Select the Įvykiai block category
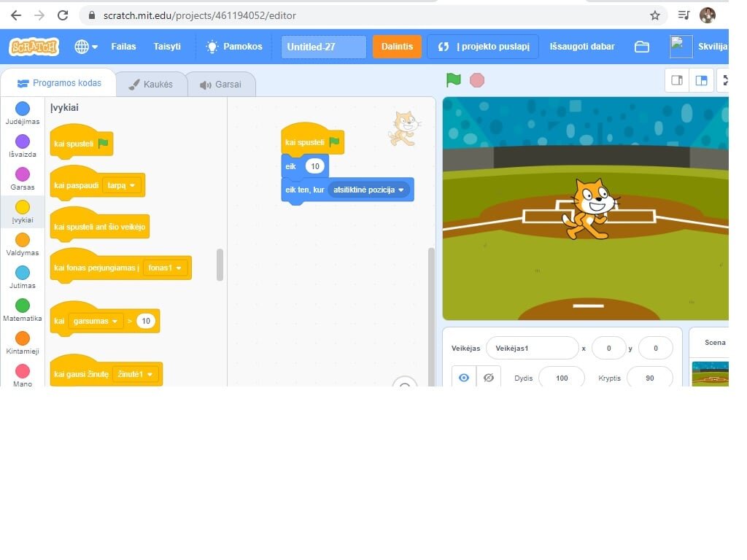 point(23,211)
